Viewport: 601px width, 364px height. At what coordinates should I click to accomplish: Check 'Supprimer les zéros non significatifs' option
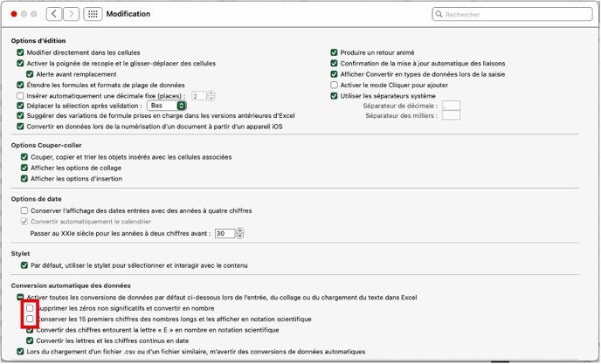tap(30, 308)
